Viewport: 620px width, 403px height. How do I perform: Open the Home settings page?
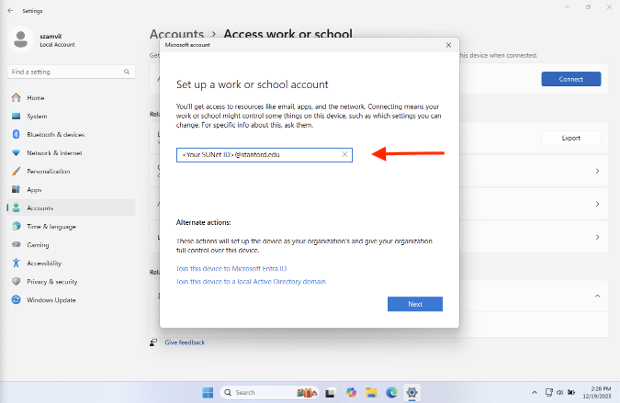pyautogui.click(x=71, y=98)
